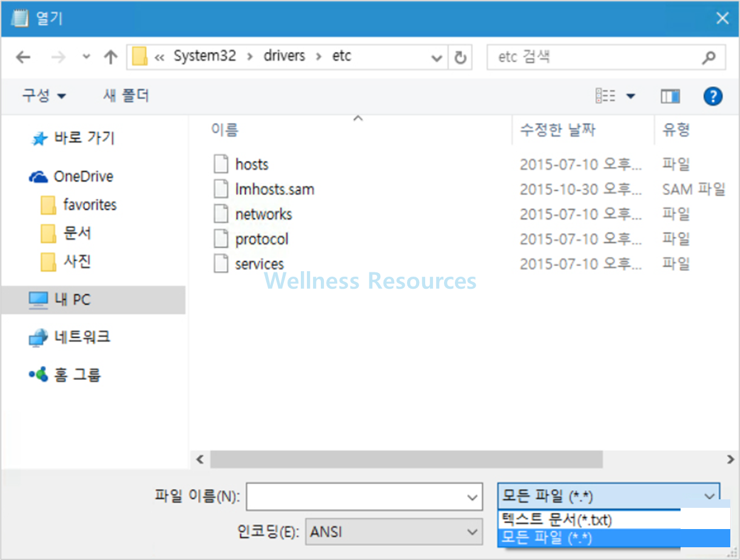The height and width of the screenshot is (560, 740).
Task: Go up one folder level
Action: [110, 57]
